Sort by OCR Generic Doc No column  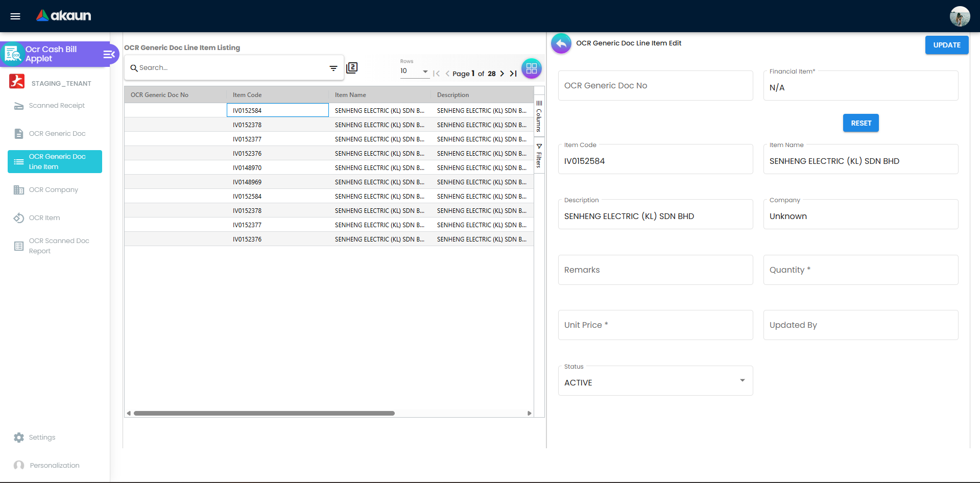(176, 95)
